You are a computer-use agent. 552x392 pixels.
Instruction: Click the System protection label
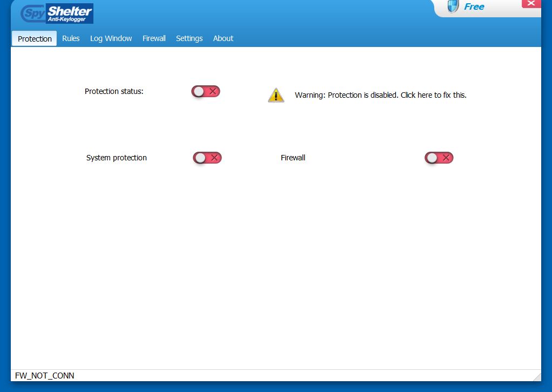click(x=117, y=158)
